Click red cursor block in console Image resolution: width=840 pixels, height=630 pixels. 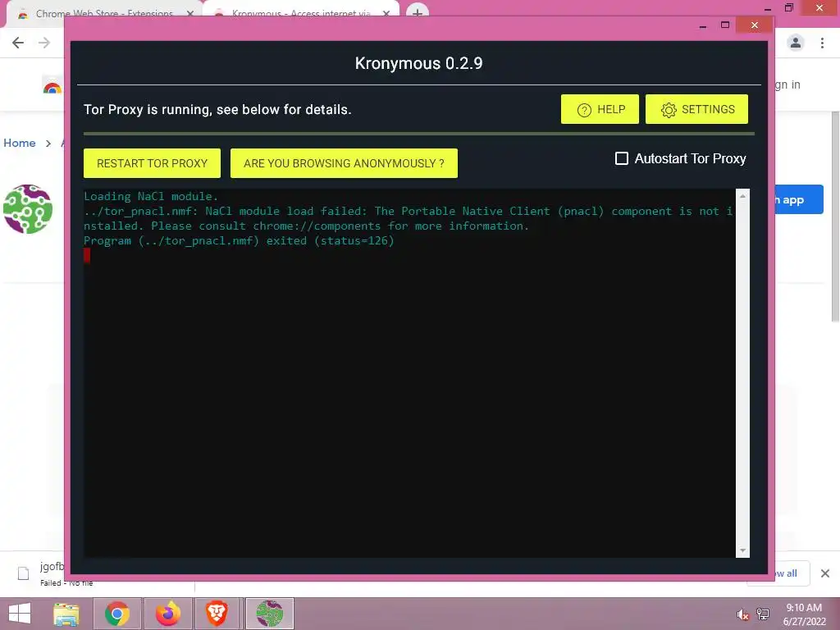click(x=87, y=256)
